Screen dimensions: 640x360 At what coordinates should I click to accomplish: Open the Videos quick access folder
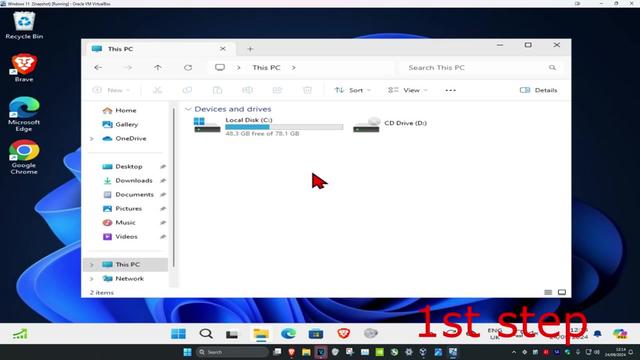(x=126, y=237)
